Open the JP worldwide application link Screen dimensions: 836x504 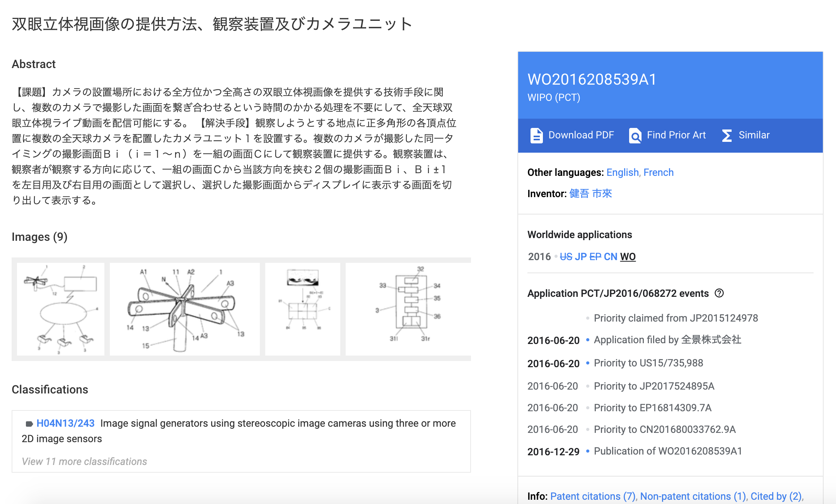tap(580, 257)
